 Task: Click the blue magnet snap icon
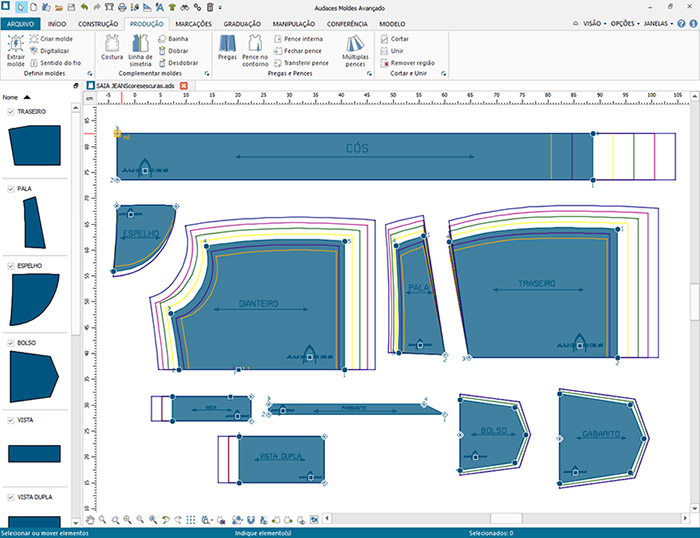[x=250, y=520]
